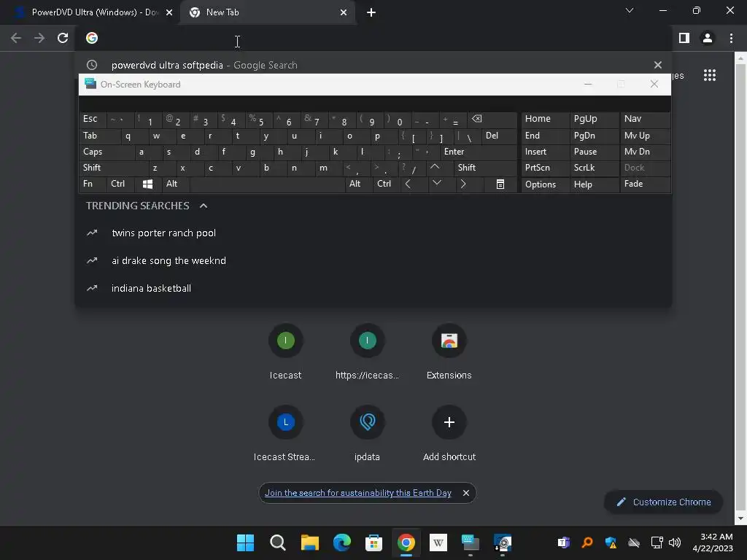Viewport: 747px width, 560px height.
Task: Click Customize Chrome
Action: click(663, 502)
